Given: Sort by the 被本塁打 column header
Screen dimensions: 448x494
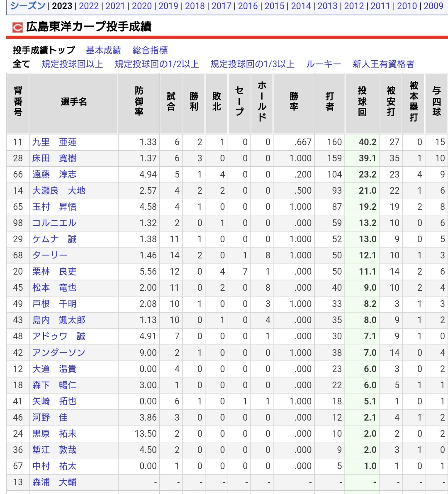Looking at the screenshot, I should coord(414,104).
